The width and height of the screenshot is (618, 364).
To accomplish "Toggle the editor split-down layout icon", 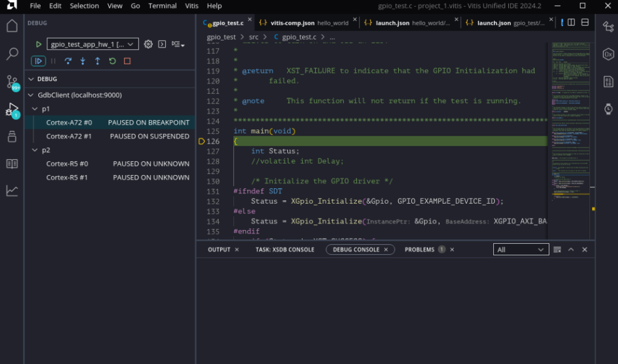I will click(x=585, y=22).
